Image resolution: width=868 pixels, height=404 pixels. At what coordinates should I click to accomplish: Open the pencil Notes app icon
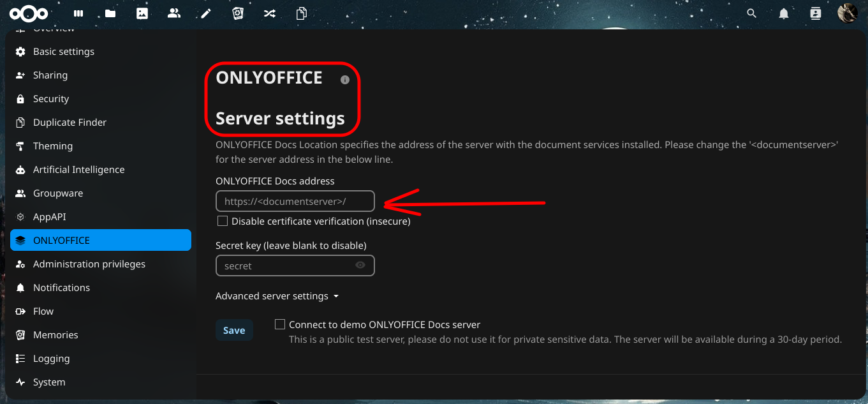coord(206,13)
